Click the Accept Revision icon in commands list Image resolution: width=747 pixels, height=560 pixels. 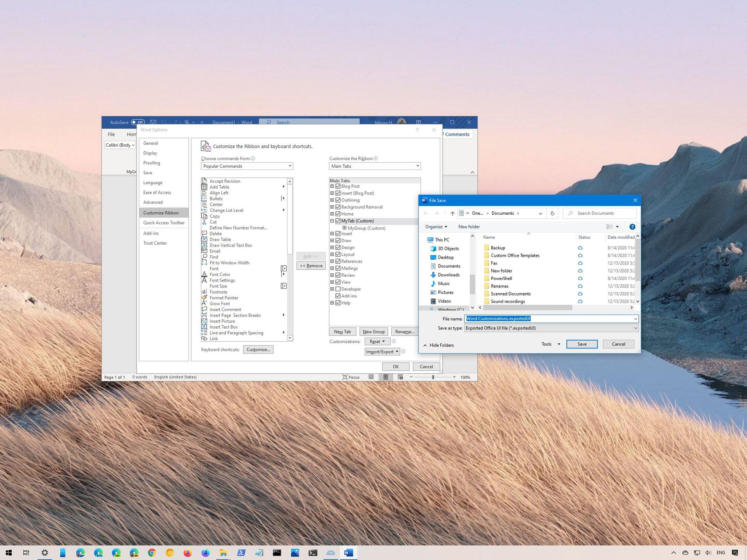click(205, 181)
